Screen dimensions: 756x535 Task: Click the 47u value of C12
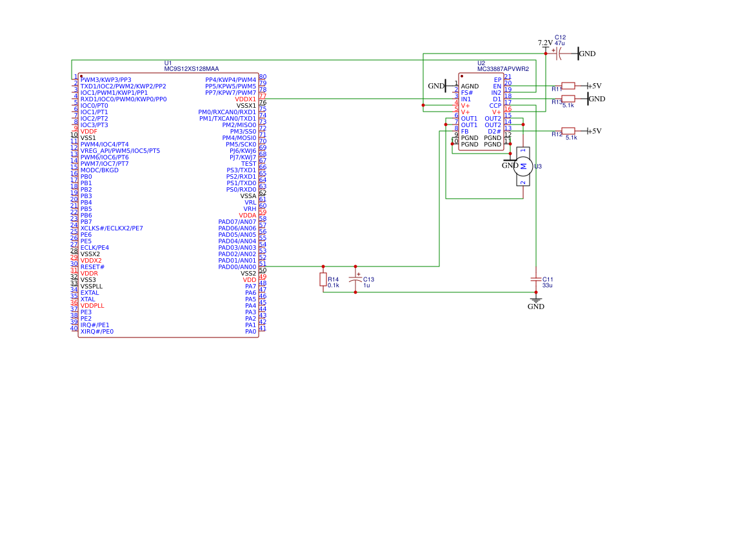(x=560, y=43)
